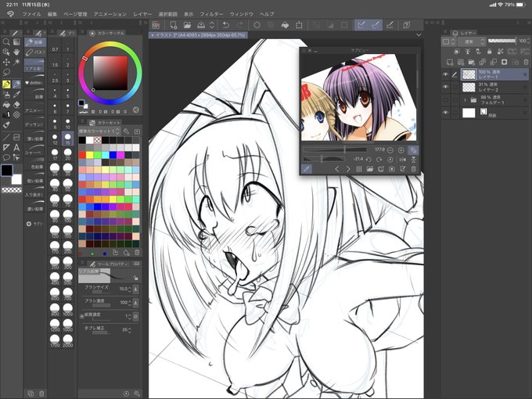Choose brush size 12 preset
The width and height of the screenshot is (532, 399).
coord(55,138)
